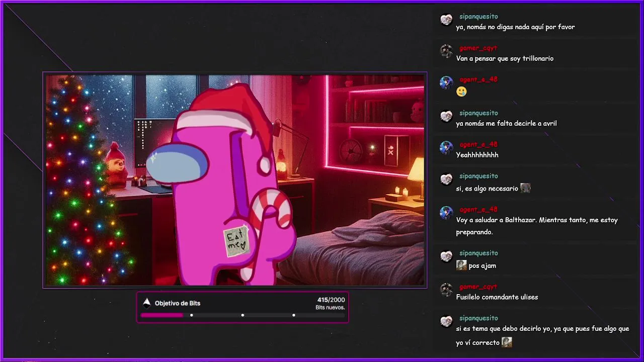The image size is (644, 362).
Task: Click the "Objetivo de Bits" goal title
Action: pyautogui.click(x=178, y=303)
